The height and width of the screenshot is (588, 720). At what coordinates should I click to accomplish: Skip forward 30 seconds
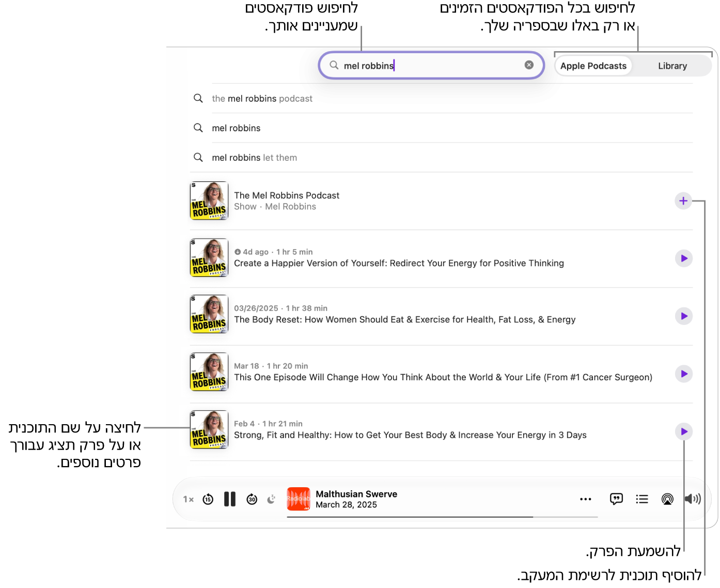[x=252, y=499]
